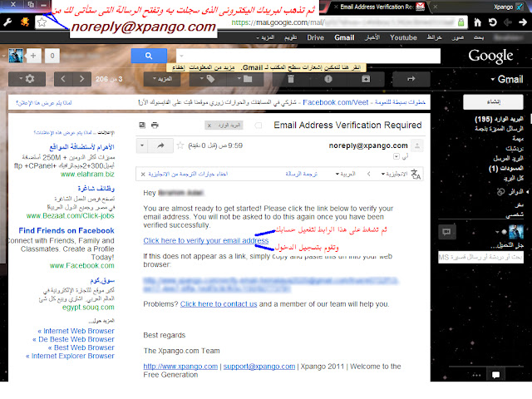Reload the page with refresh icon
Screen dimensions: 532x399
(493, 22)
